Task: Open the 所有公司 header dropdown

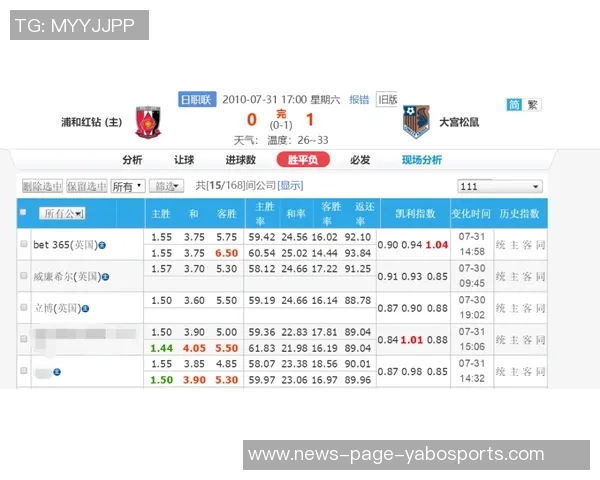Action: pyautogui.click(x=62, y=213)
